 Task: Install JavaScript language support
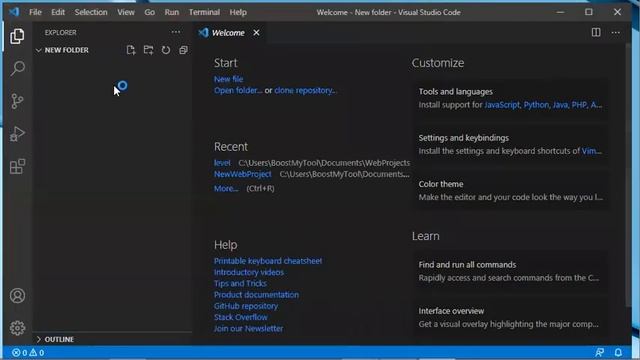[502, 105]
